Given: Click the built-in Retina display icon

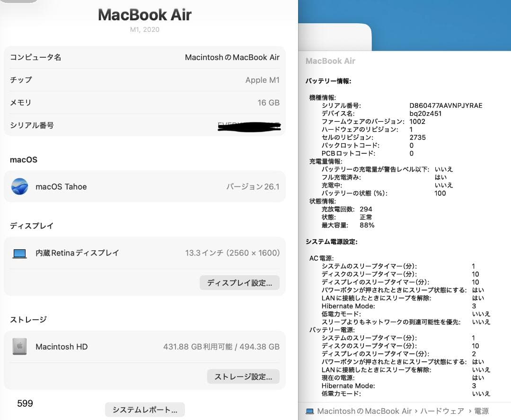Looking at the screenshot, I should tap(19, 253).
